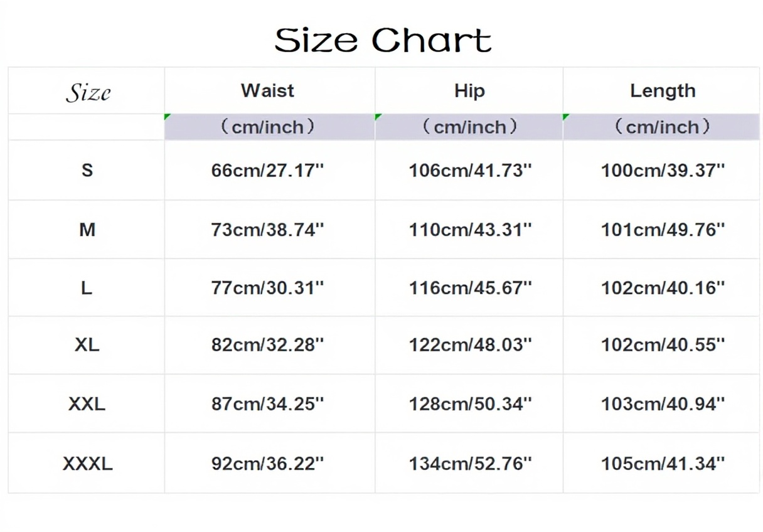Click the XL size row label

pyautogui.click(x=87, y=344)
